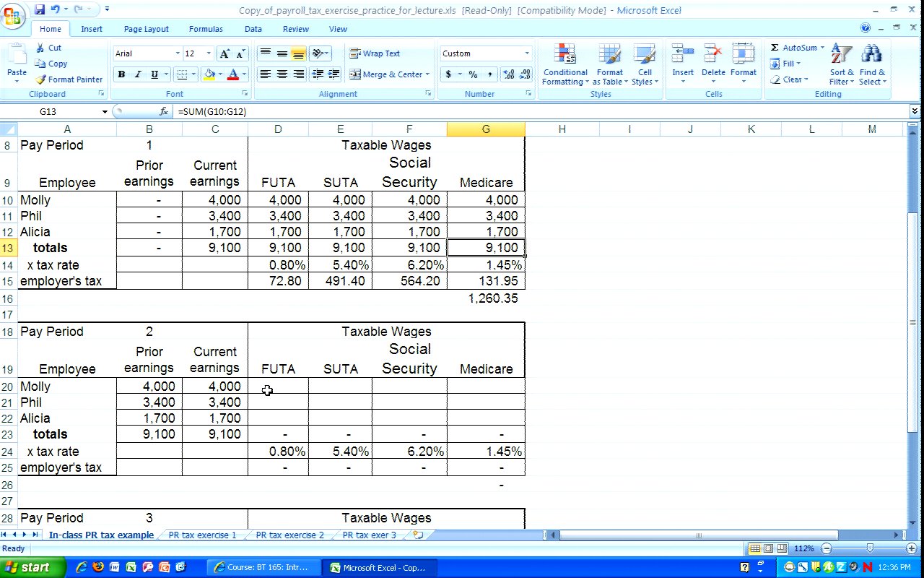Viewport: 924px width, 578px height.
Task: Expand the font name dropdown showing Arial
Action: point(178,53)
